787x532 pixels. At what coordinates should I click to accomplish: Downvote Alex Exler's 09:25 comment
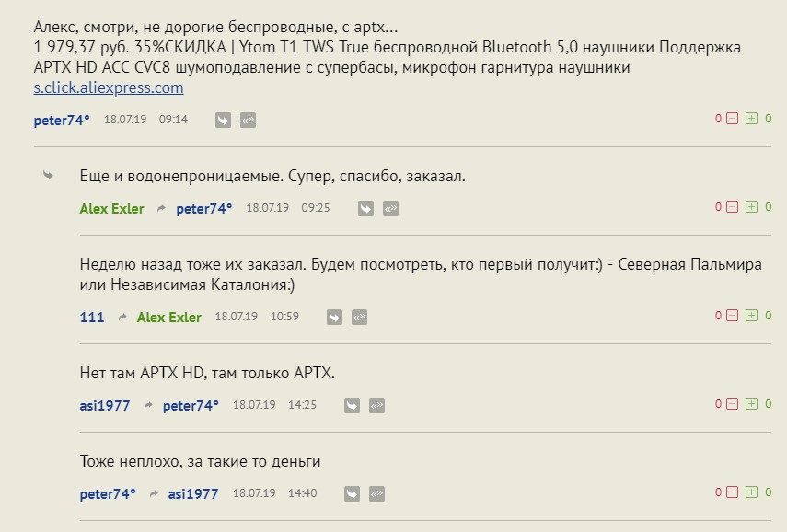point(733,207)
